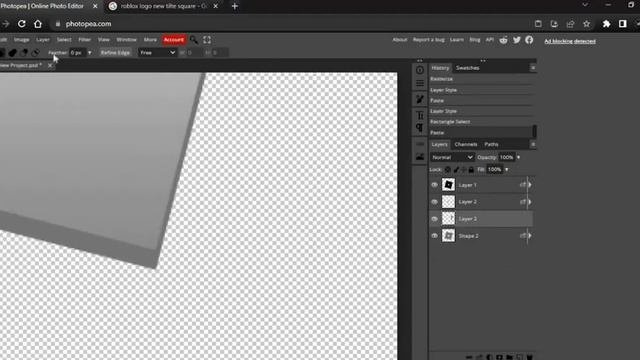Expand upper Layer 2 effects arrow
The height and width of the screenshot is (360, 640).
click(x=530, y=202)
